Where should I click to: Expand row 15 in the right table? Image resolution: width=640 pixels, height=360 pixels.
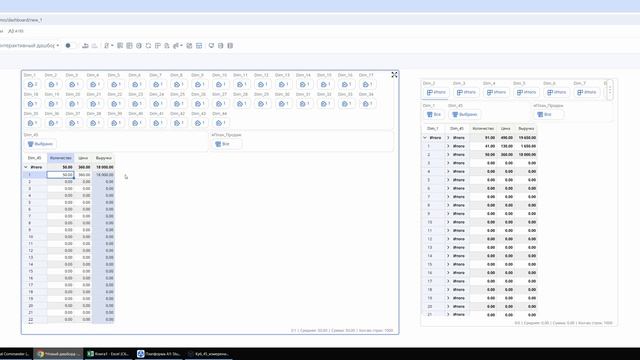(448, 264)
